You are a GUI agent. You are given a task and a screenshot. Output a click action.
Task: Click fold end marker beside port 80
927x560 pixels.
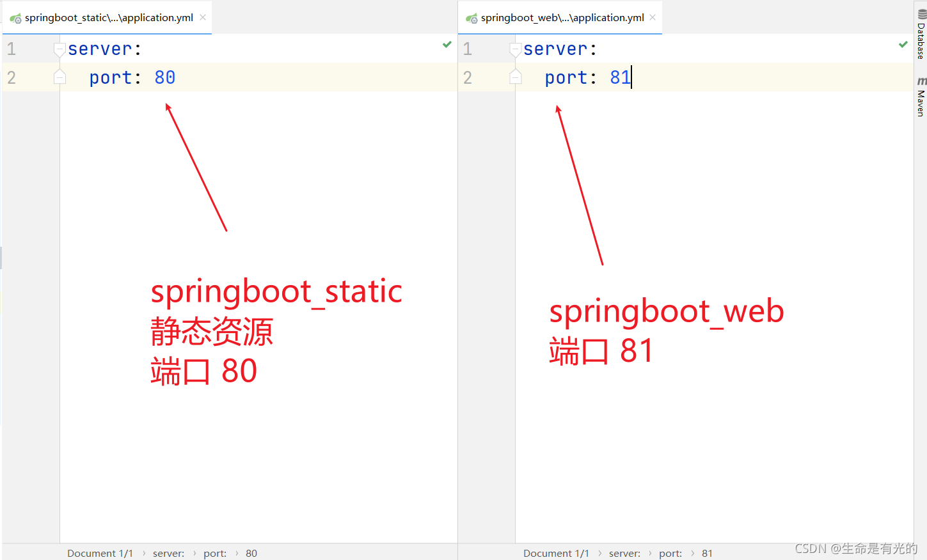(59, 77)
